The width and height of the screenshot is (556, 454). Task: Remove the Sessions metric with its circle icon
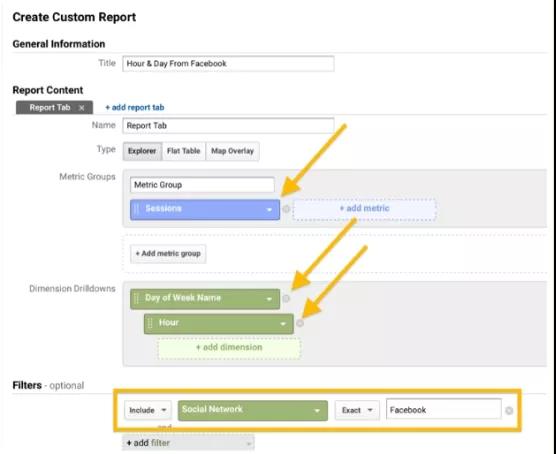pyautogui.click(x=286, y=209)
